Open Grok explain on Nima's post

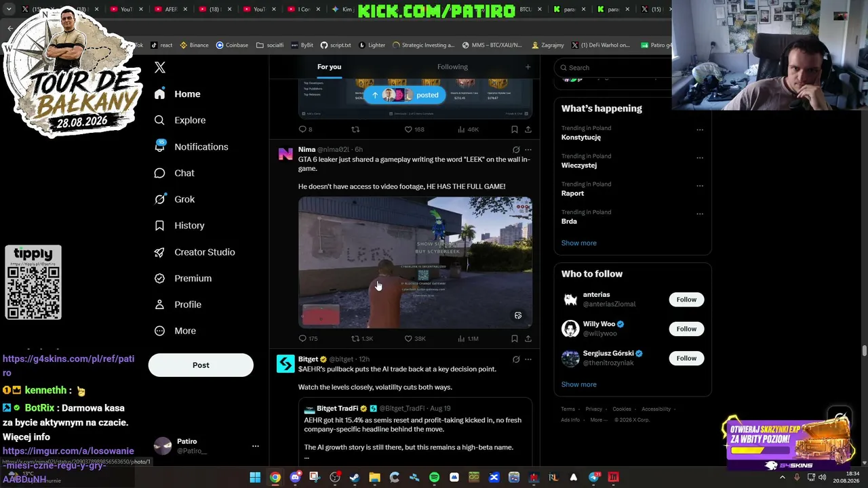[516, 150]
